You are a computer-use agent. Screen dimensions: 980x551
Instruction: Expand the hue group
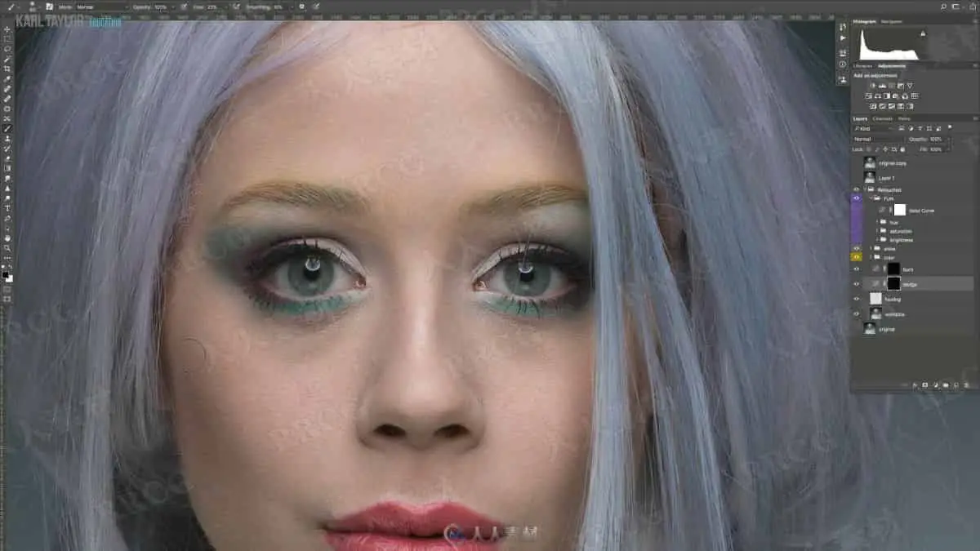(x=877, y=221)
